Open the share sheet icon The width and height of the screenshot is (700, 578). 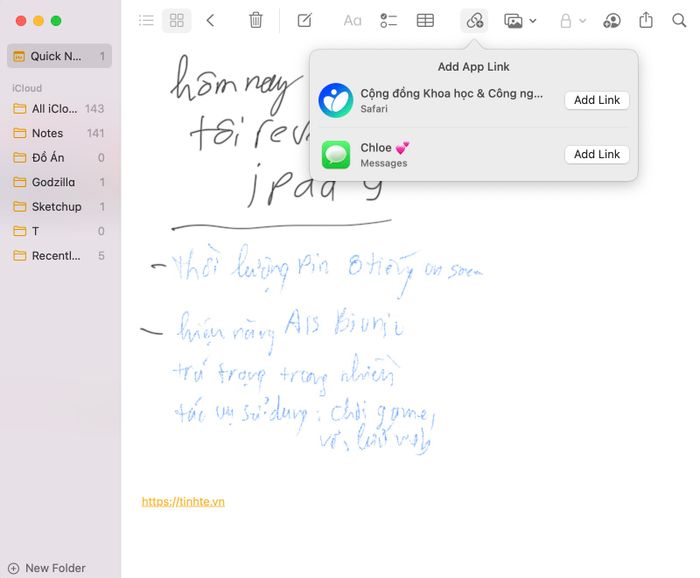point(646,20)
